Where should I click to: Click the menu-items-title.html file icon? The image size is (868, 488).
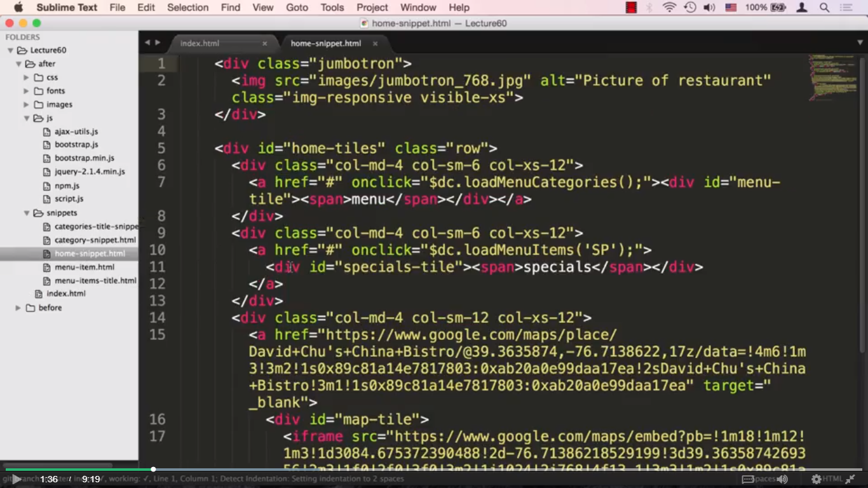point(47,280)
